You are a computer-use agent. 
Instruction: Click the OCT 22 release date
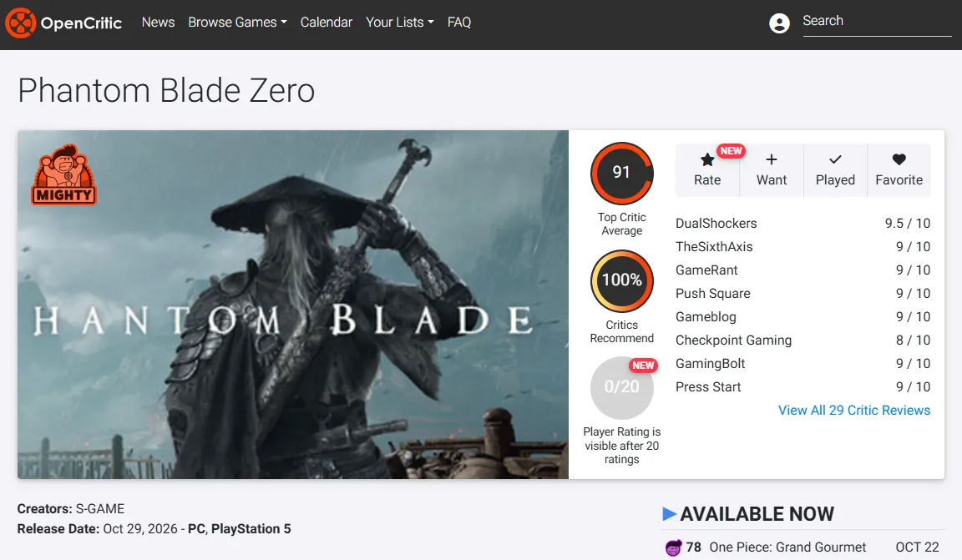coord(917,547)
